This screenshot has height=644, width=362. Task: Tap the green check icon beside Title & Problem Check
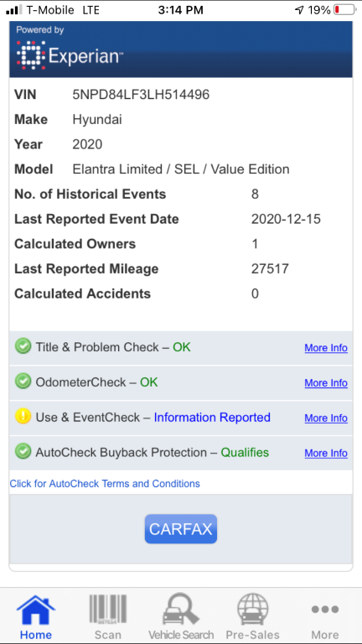point(23,347)
